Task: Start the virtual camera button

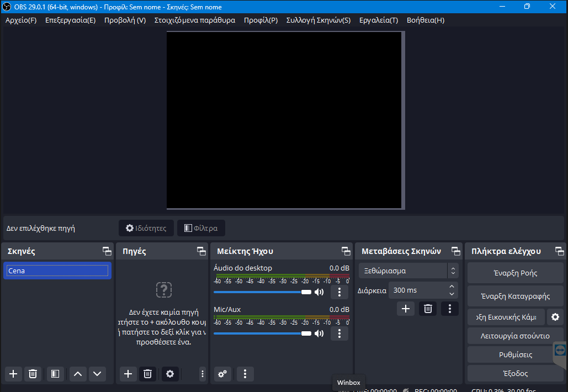Action: pyautogui.click(x=506, y=317)
